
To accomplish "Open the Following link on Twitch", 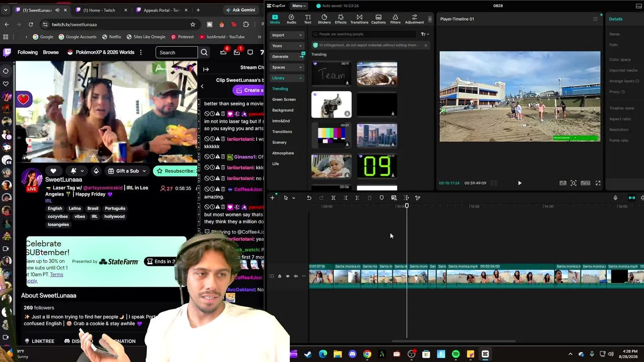I will [x=28, y=52].
